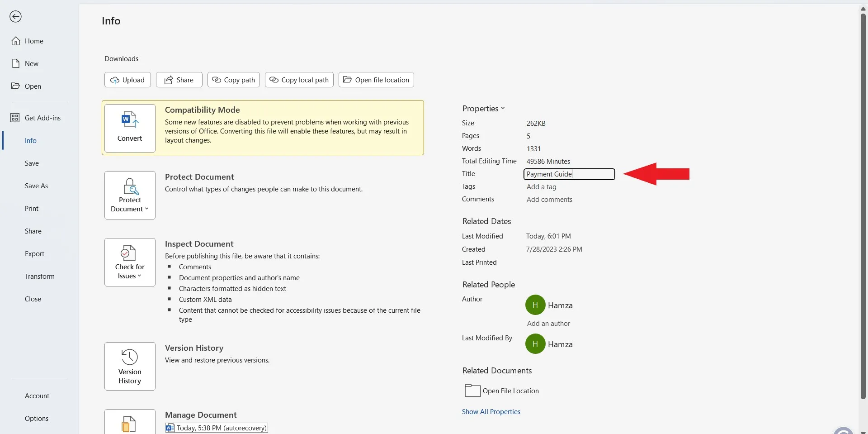Expand the Protect Document dropdown arrow

tap(146, 209)
